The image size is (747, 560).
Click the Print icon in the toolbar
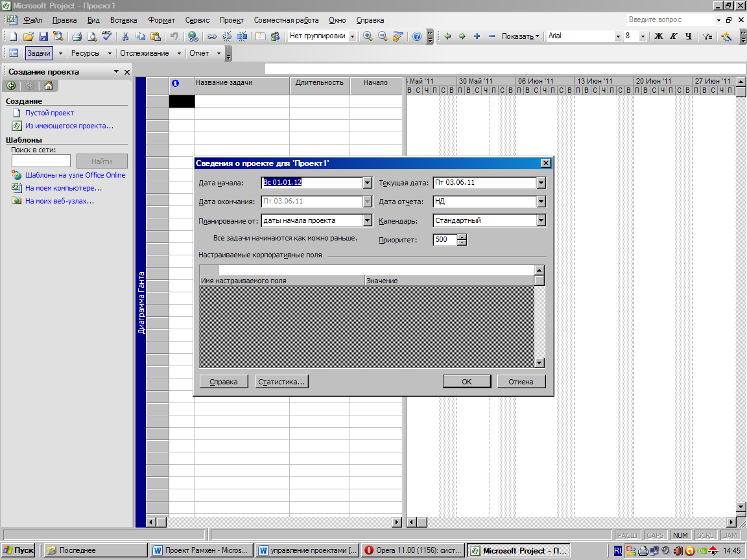(77, 36)
